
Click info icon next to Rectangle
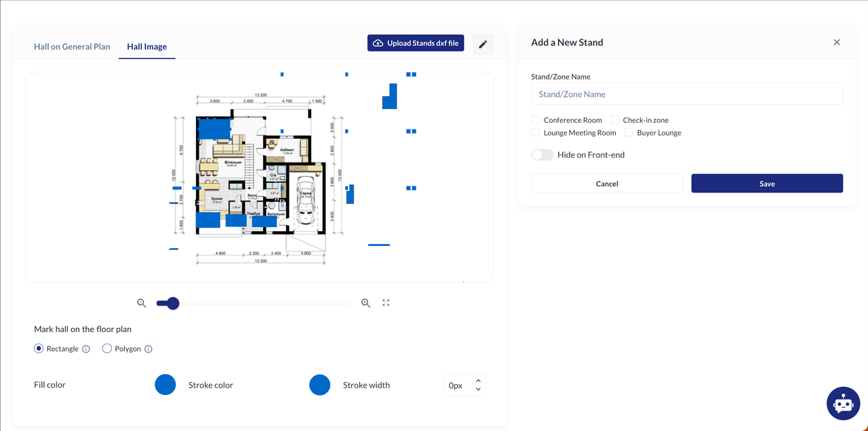pyautogui.click(x=86, y=349)
